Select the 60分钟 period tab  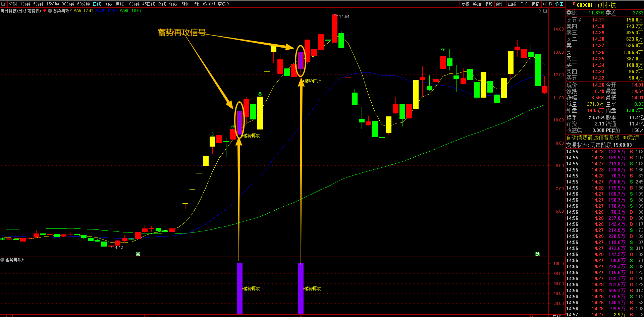(84, 4)
